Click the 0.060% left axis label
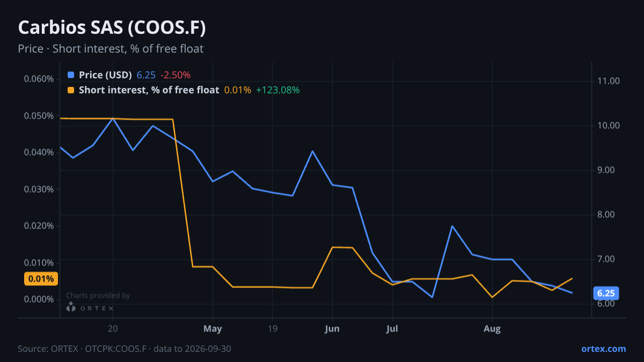 point(39,79)
